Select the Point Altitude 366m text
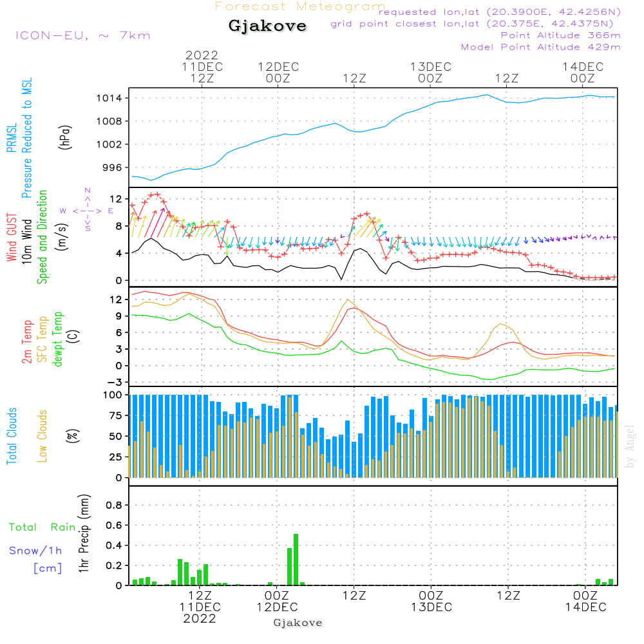Image resolution: width=644 pixels, height=644 pixels. [561, 35]
